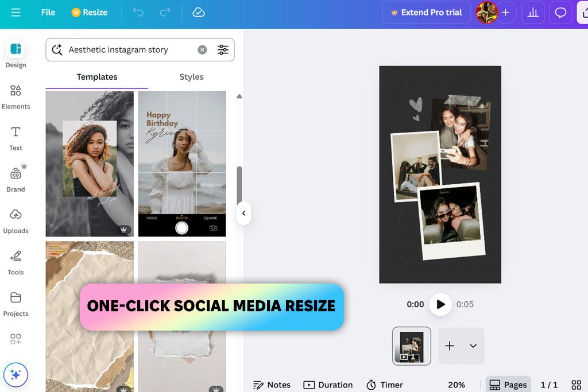Undo the last action

click(x=138, y=13)
